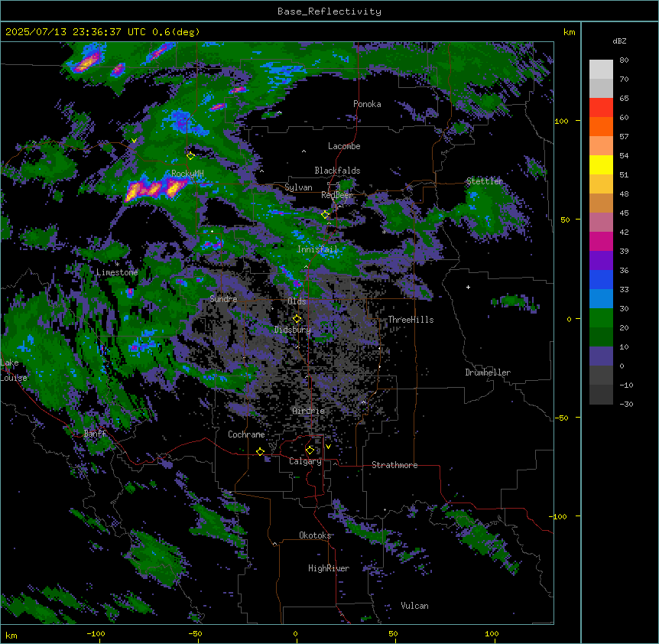Click the Ponoka city label
The image size is (659, 644).
pos(367,104)
